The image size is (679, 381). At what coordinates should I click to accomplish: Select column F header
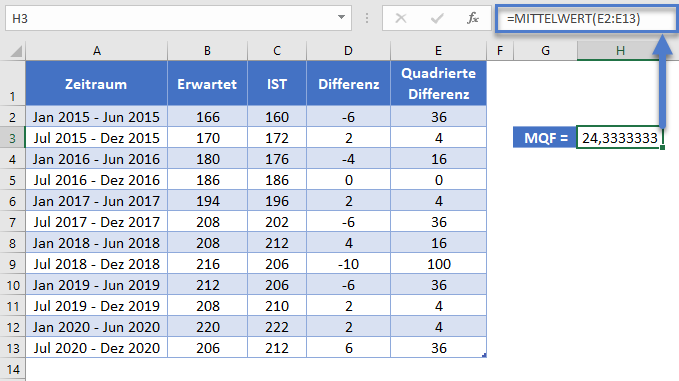500,51
